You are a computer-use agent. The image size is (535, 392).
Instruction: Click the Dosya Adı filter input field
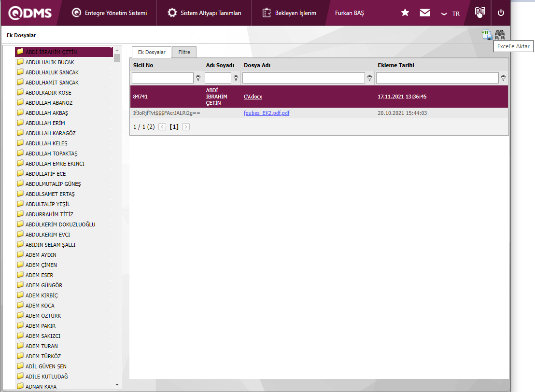click(304, 78)
